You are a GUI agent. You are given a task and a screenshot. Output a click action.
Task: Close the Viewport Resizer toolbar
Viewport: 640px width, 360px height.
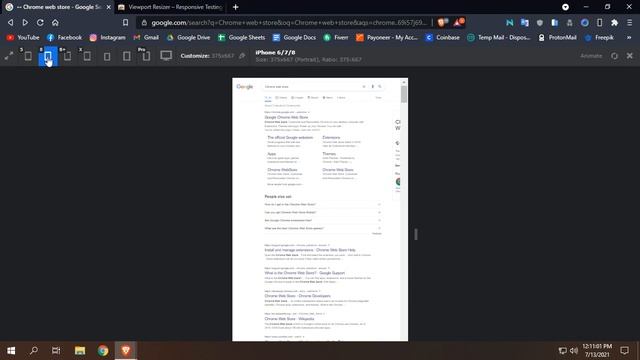(630, 56)
